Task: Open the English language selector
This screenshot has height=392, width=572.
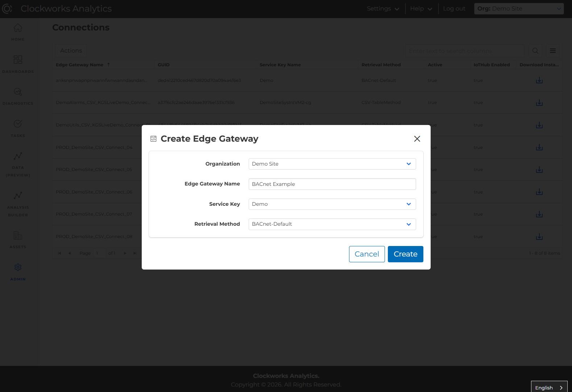Action: [x=549, y=388]
